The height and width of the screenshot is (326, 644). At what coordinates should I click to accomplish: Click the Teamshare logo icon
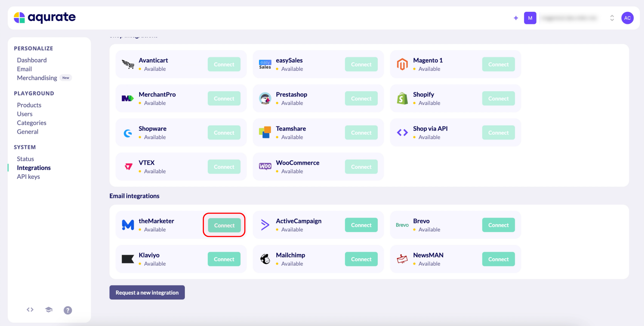click(x=265, y=132)
